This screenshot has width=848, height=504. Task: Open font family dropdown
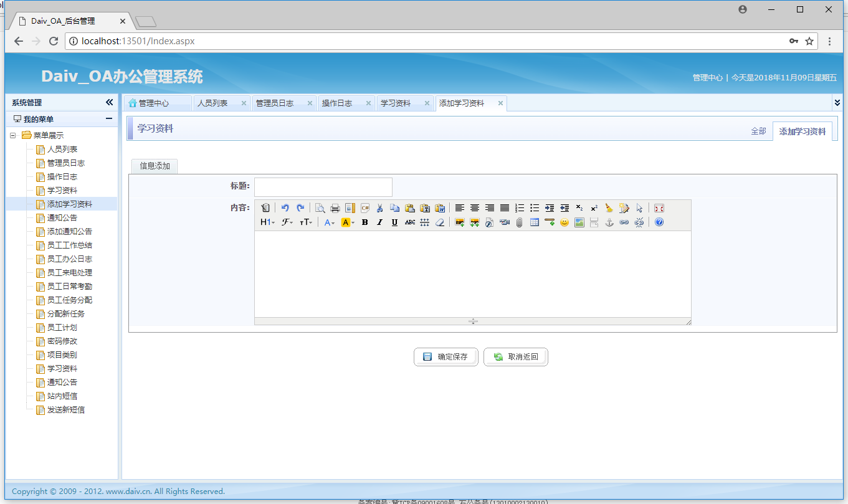(287, 222)
